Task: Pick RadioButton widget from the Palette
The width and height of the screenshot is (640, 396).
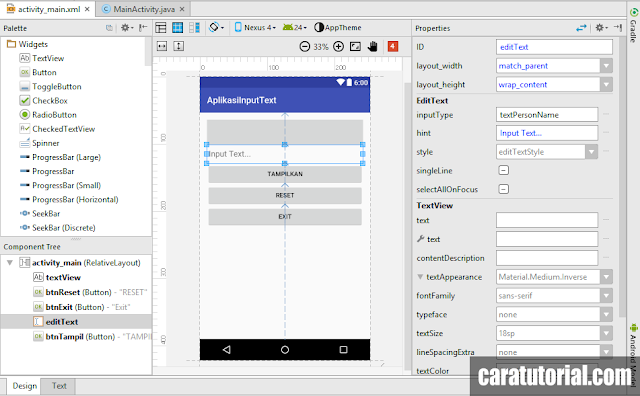Action: (x=48, y=115)
